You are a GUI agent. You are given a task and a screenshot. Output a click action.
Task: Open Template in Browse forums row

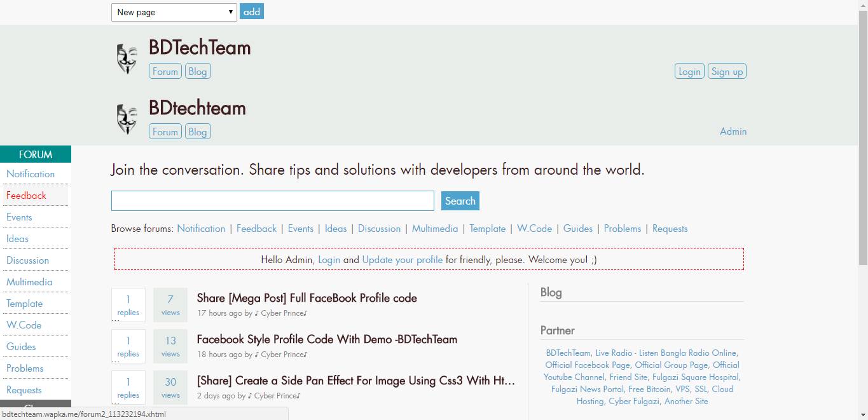coord(488,229)
